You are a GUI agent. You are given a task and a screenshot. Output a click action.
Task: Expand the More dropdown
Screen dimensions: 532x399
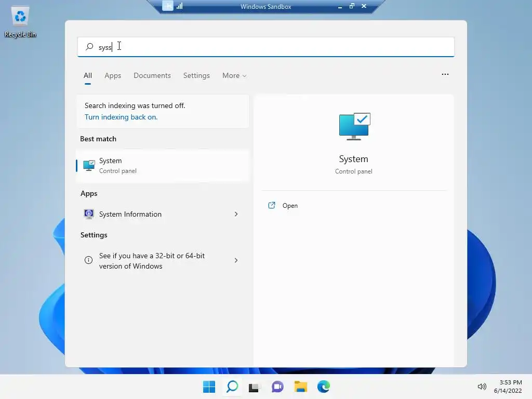[234, 76]
